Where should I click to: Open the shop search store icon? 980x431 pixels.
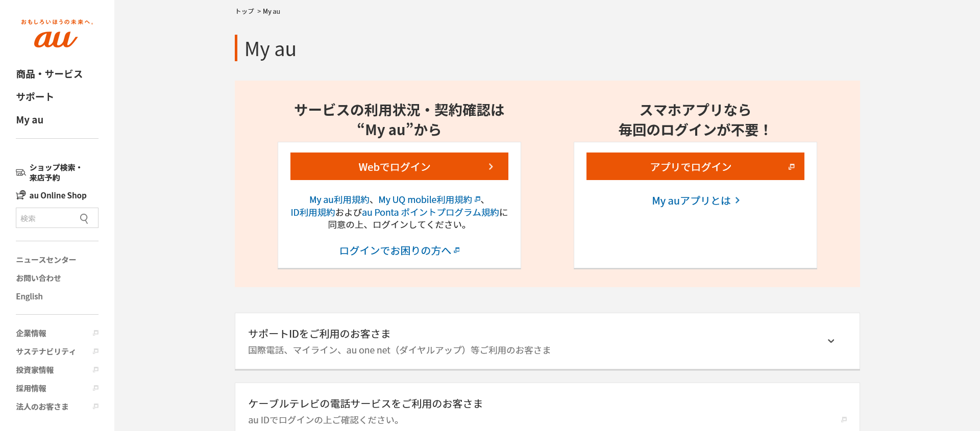21,172
